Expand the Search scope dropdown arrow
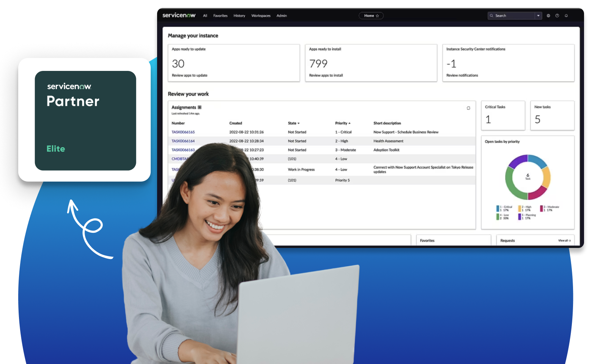592x364 pixels. point(538,16)
